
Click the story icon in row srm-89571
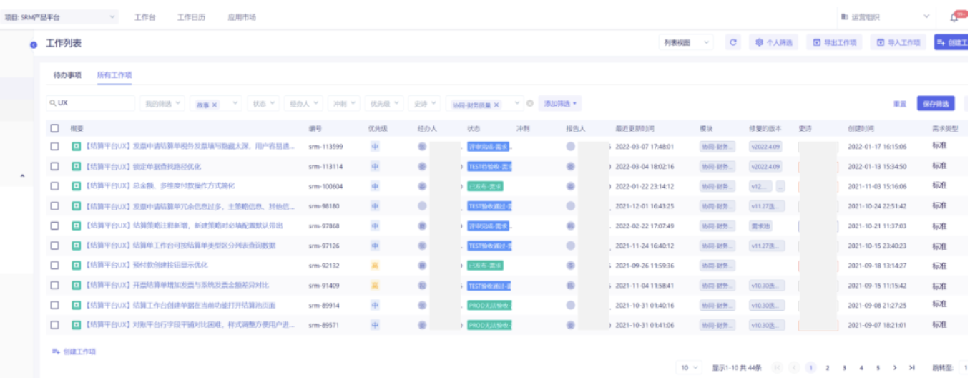[x=76, y=325]
